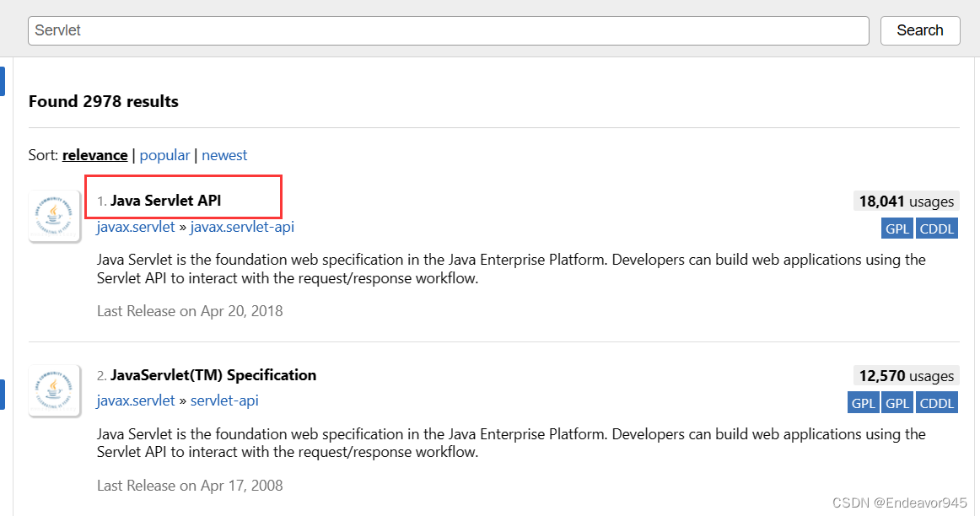Sort results by newest
Image resolution: width=980 pixels, height=516 pixels.
(x=224, y=155)
